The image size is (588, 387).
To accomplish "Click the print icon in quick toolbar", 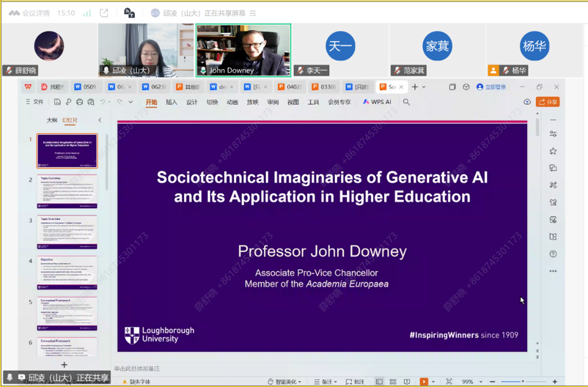I will pyautogui.click(x=80, y=102).
